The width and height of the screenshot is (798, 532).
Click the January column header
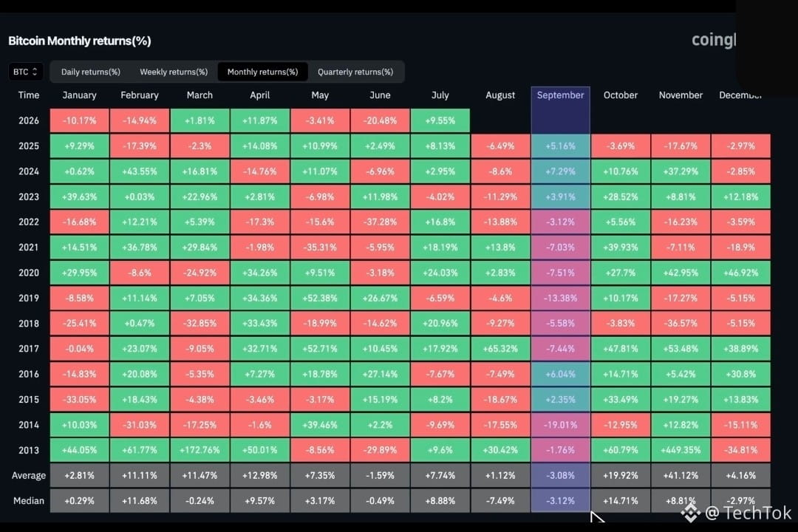79,95
